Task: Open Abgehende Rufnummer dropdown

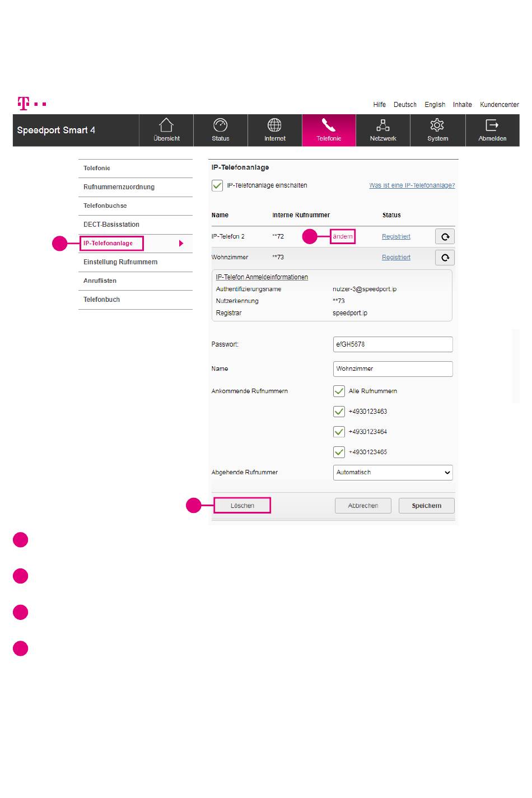Action: click(393, 472)
